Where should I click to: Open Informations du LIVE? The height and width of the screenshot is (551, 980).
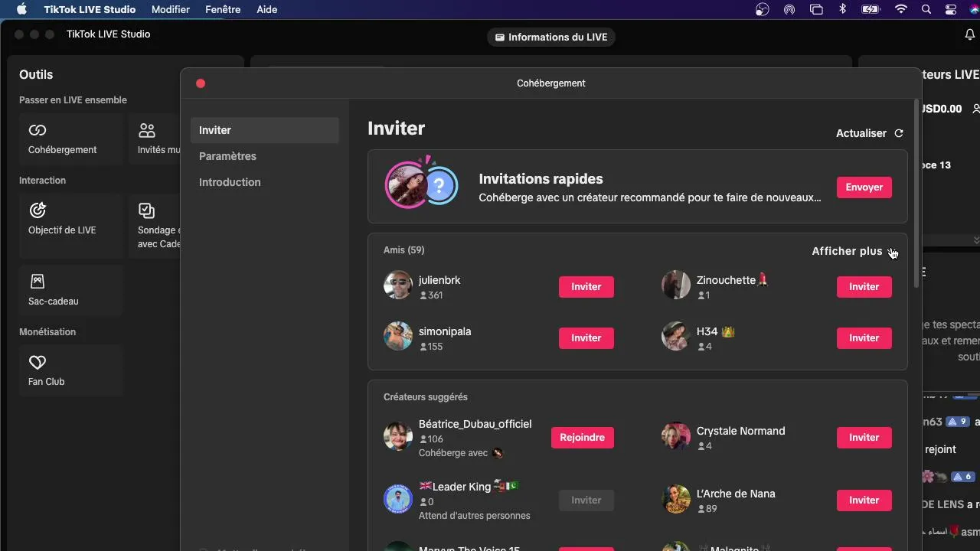(551, 37)
